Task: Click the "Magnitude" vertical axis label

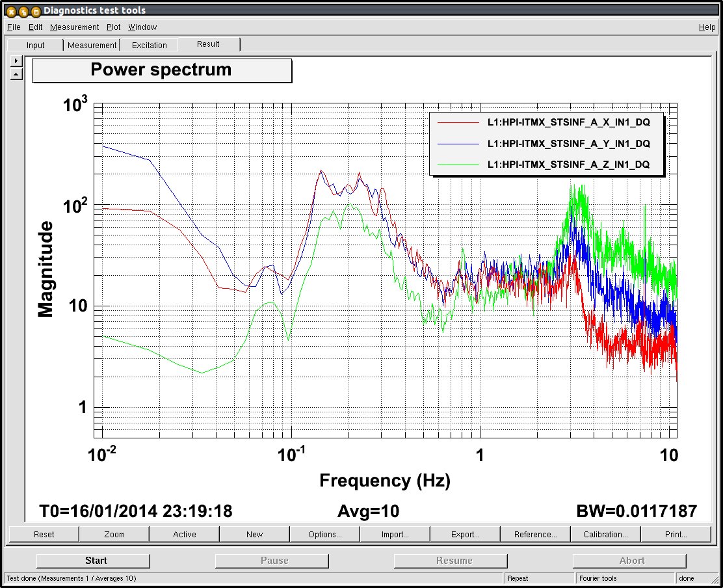Action: (x=46, y=269)
